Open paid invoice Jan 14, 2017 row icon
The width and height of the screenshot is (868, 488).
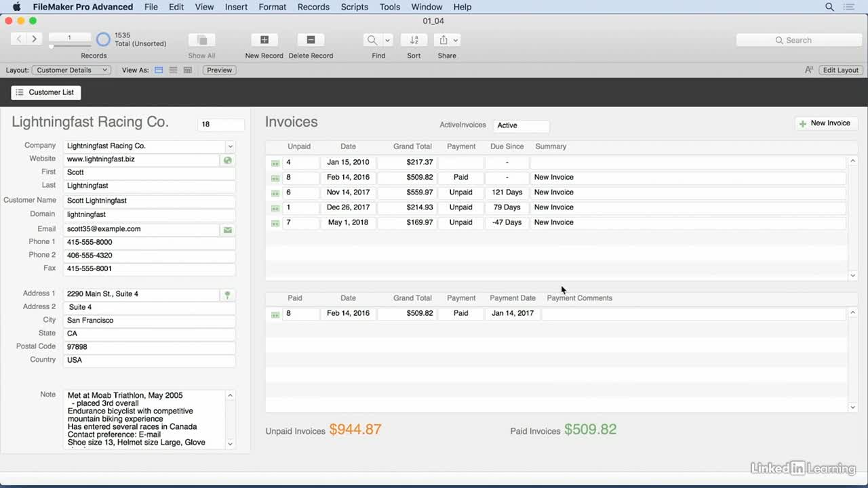click(x=275, y=314)
